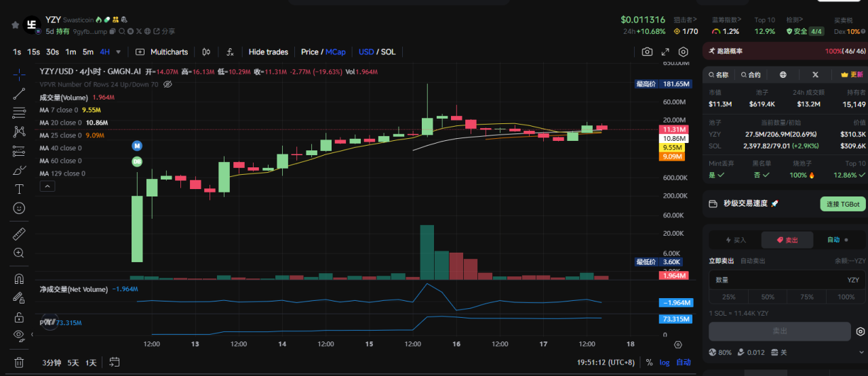The height and width of the screenshot is (376, 868).
Task: Collapse the indicator legend with chevron
Action: coord(47,186)
